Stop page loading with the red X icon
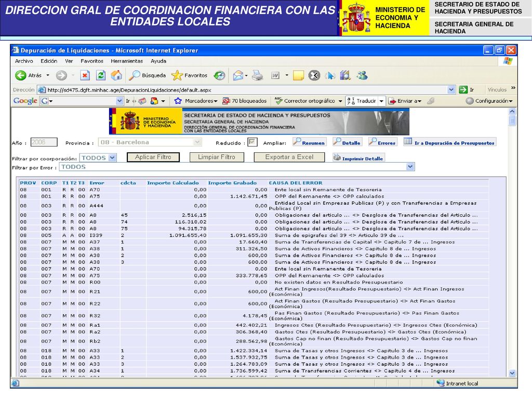This screenshot has width=532, height=399. click(85, 75)
